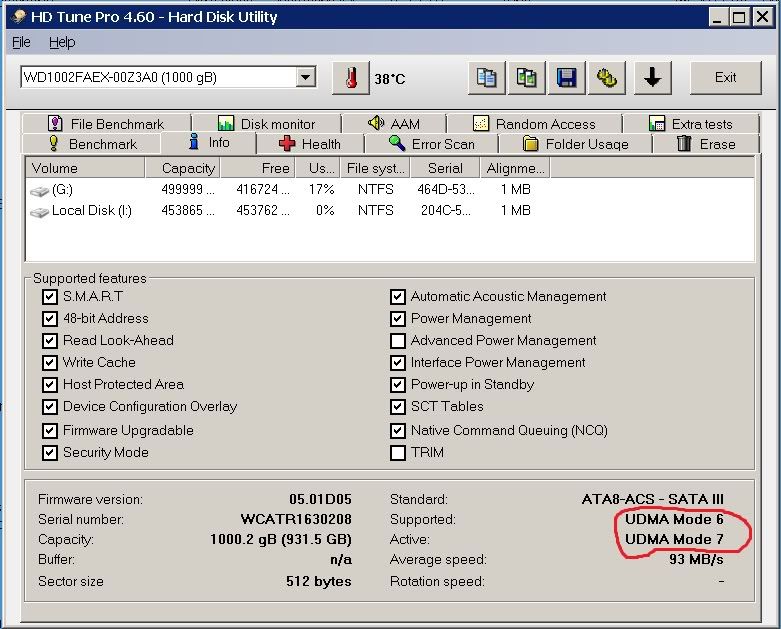Click serial number WCATR1630208
Screen dimensions: 781x629
(296, 519)
